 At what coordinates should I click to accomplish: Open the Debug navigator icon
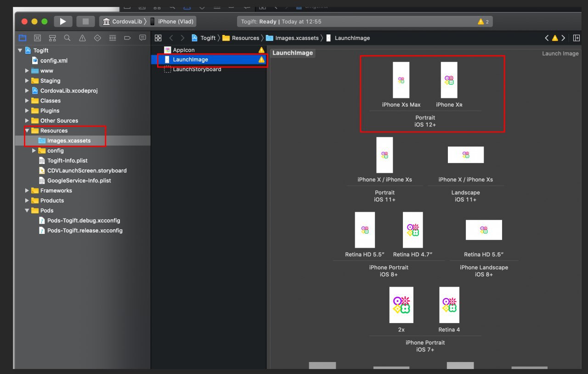click(x=113, y=38)
